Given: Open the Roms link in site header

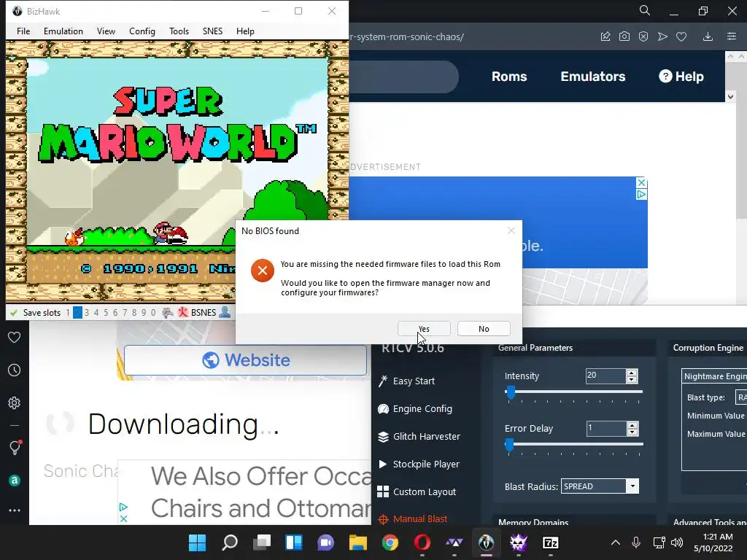Looking at the screenshot, I should pos(508,76).
